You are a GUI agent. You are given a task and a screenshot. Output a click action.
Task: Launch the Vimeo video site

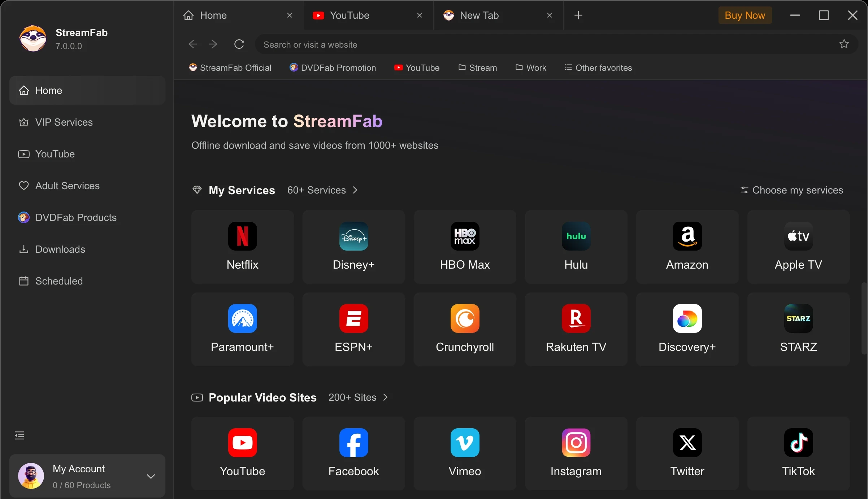465,454
